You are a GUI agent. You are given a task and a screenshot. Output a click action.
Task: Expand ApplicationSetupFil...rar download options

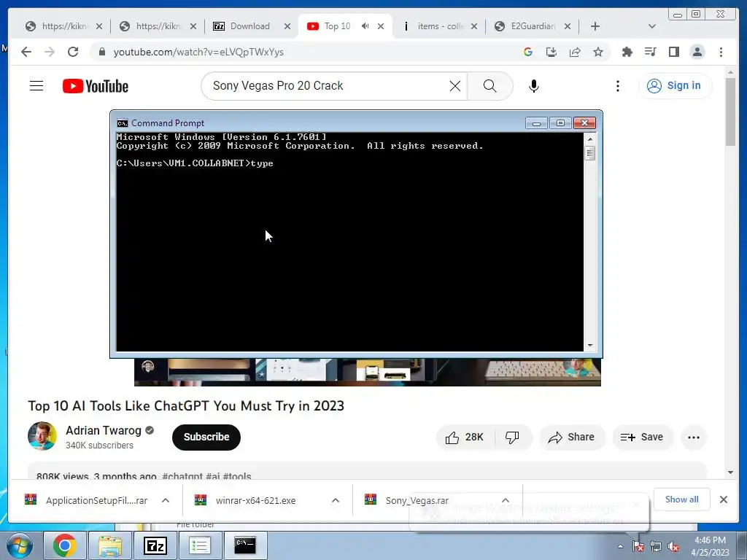(x=166, y=500)
